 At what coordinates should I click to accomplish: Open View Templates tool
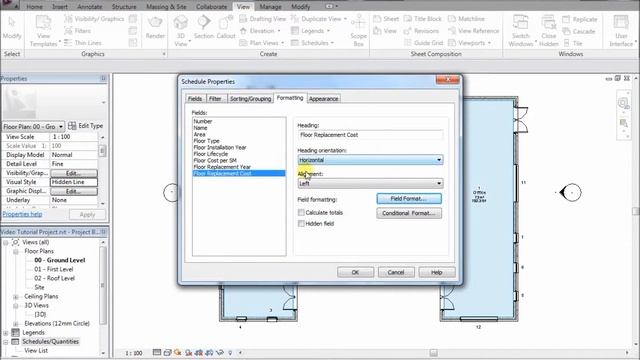pos(43,31)
